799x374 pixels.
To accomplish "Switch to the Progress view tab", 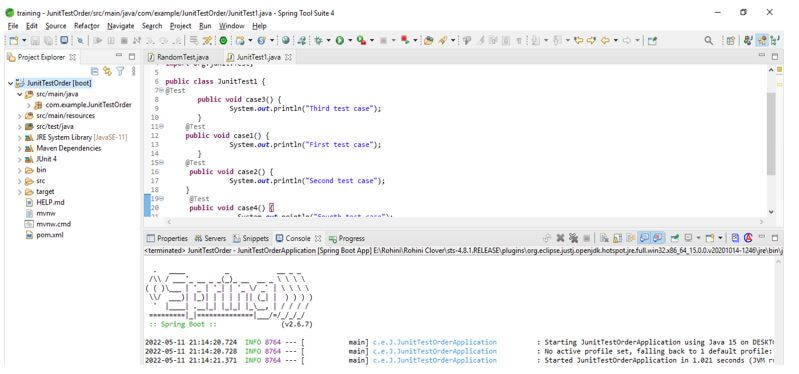I will pos(347,238).
